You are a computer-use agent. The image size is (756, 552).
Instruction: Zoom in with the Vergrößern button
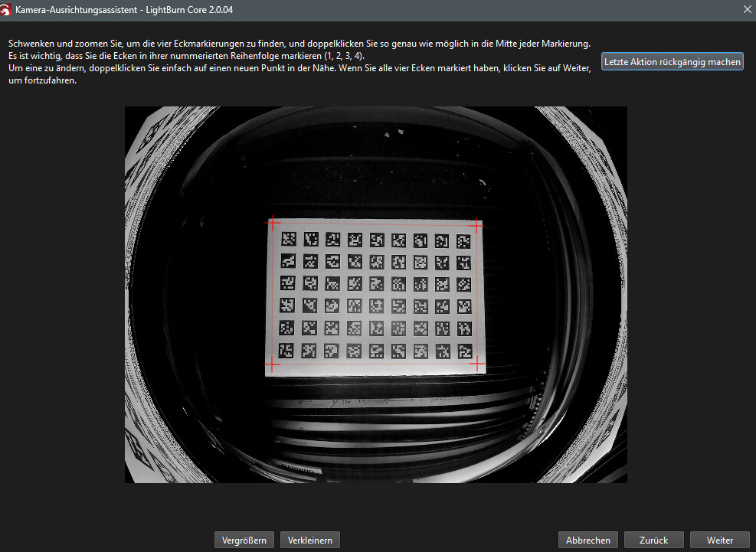(x=244, y=540)
